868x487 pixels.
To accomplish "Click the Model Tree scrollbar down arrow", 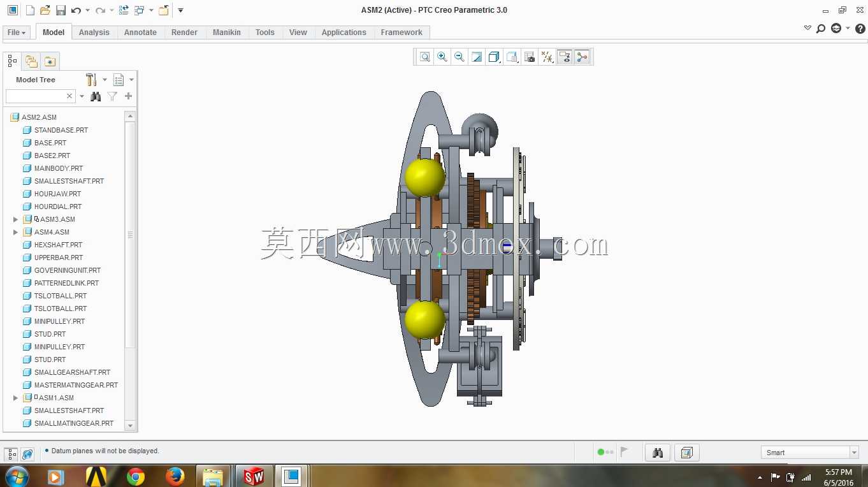I will [x=130, y=425].
